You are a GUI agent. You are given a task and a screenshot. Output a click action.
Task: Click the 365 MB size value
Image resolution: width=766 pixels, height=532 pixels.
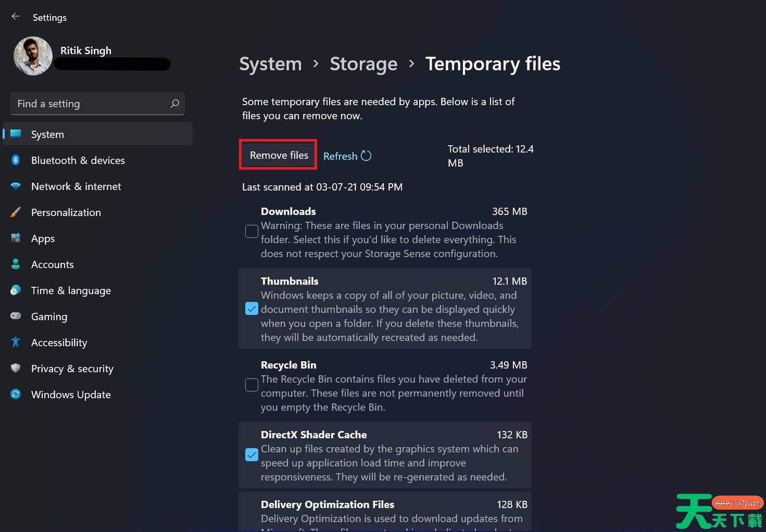pos(510,211)
